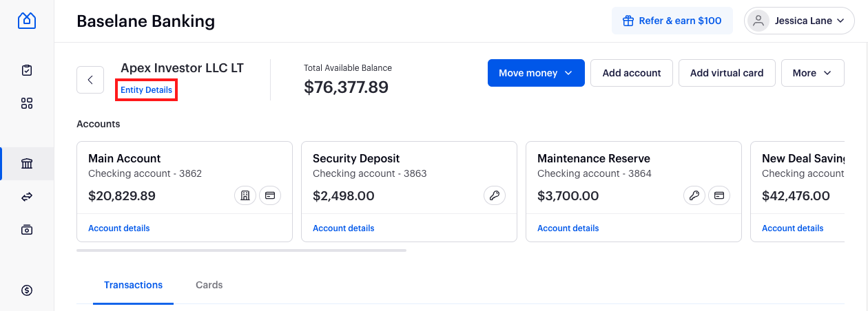Click the card icon on Main Account
The height and width of the screenshot is (311, 868).
tap(270, 196)
